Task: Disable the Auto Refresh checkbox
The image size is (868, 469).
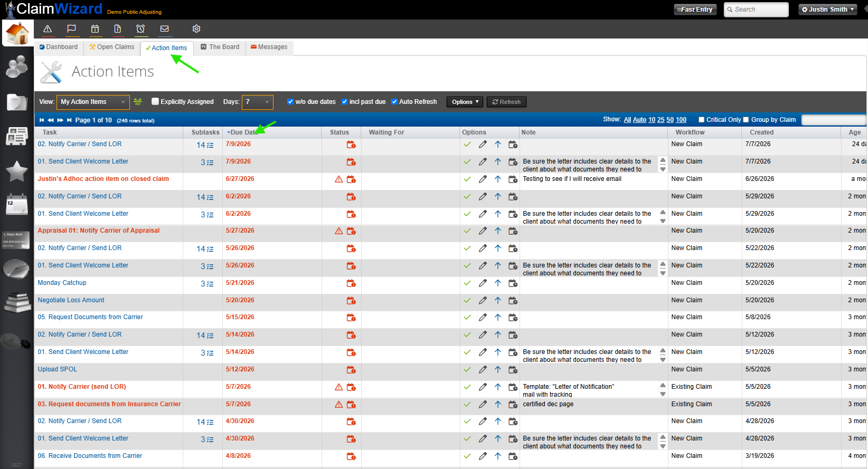Action: tap(394, 102)
